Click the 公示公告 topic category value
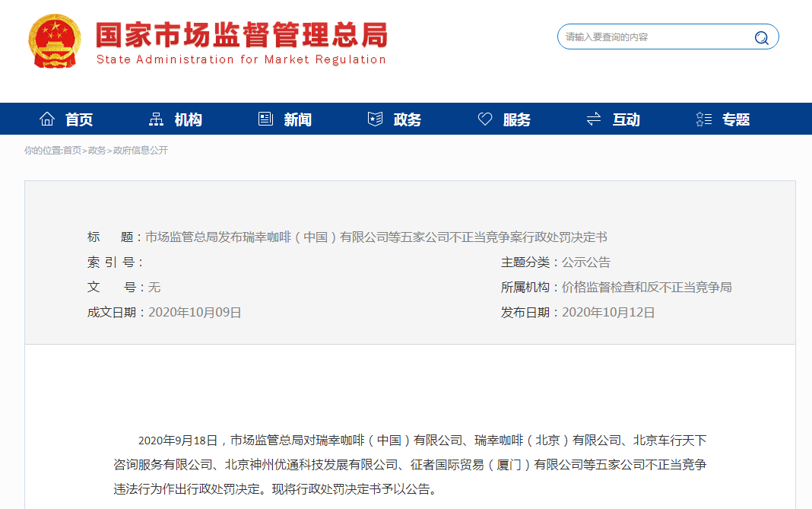The height and width of the screenshot is (509, 812). (586, 262)
